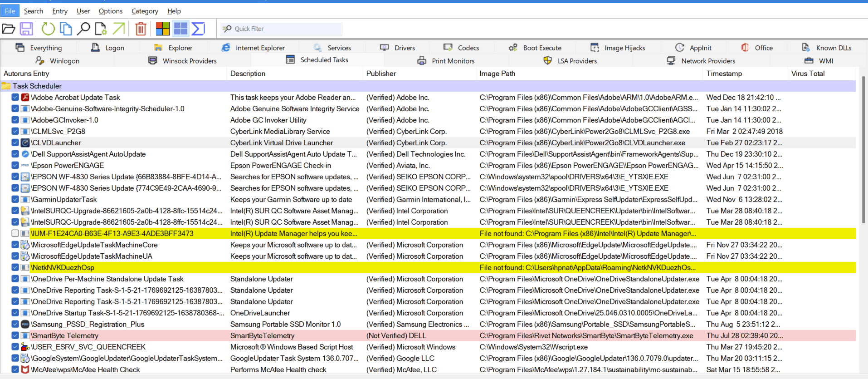The image size is (868, 379).
Task: Switch to the Print Monitors tab
Action: tap(446, 61)
